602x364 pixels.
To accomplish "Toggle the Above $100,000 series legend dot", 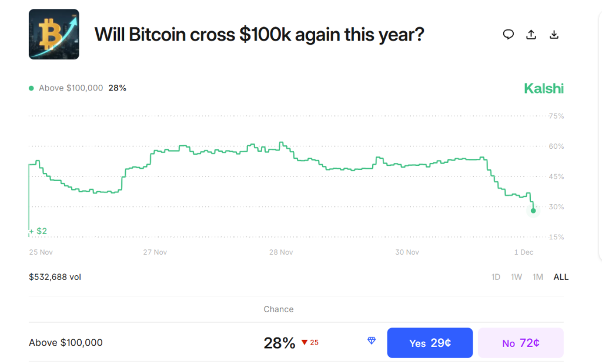I will pyautogui.click(x=30, y=87).
